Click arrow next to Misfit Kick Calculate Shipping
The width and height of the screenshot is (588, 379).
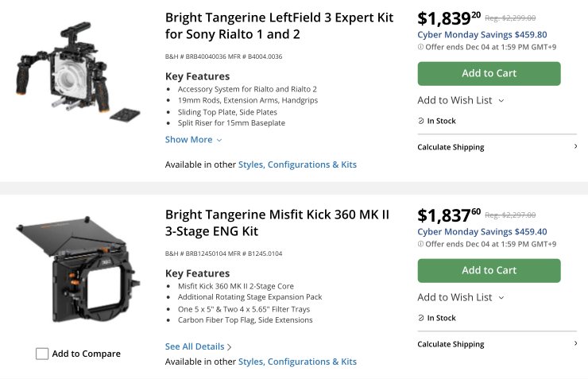[575, 343]
